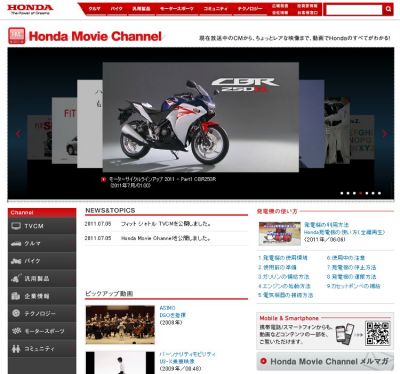Select the FIT slide in carousel

(65, 130)
